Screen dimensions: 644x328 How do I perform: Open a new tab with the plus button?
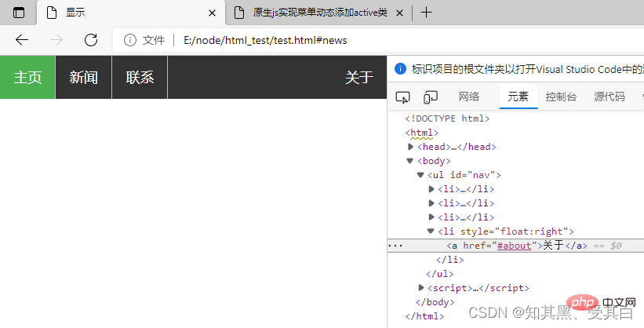(x=426, y=13)
